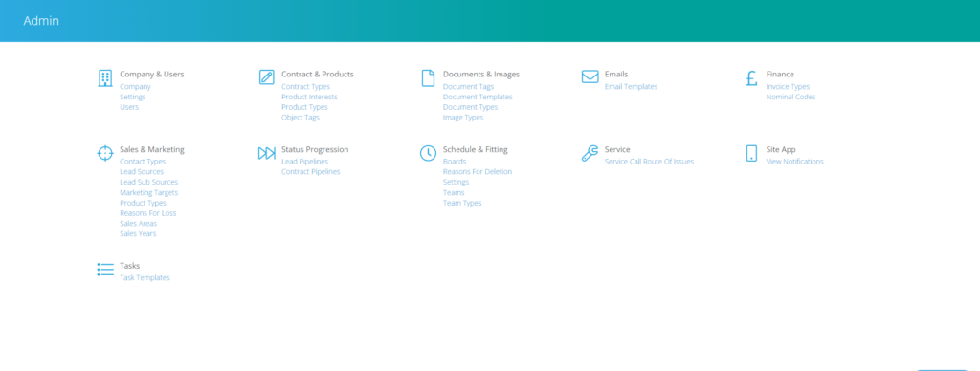Open Contact Types

(x=143, y=162)
